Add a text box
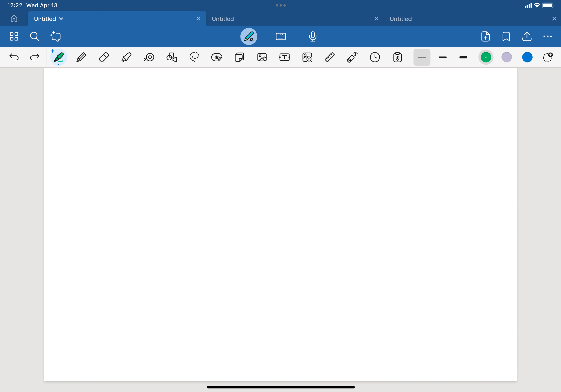The width and height of the screenshot is (561, 392). pyautogui.click(x=284, y=57)
